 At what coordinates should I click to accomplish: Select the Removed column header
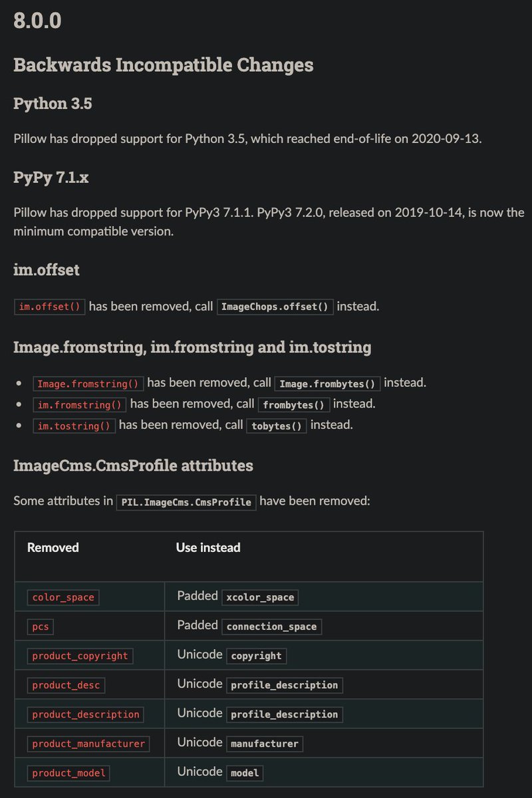click(53, 548)
